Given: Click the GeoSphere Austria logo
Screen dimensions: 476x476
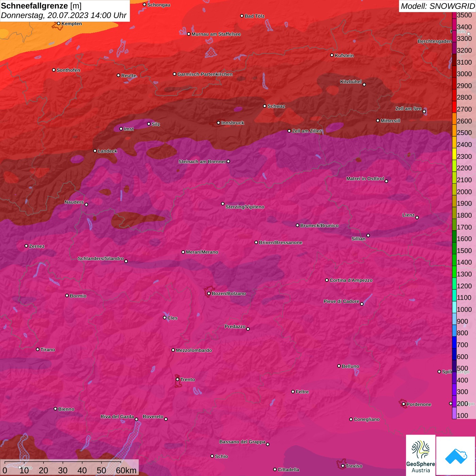Looking at the screenshot, I should coord(421,455).
